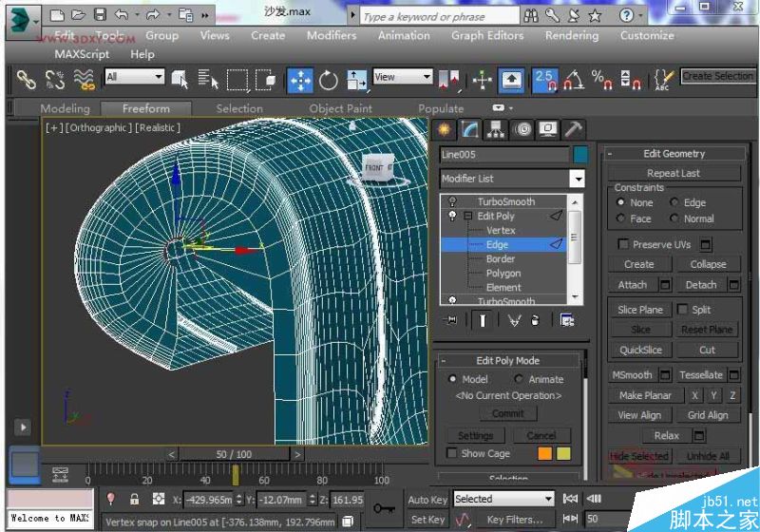The width and height of the screenshot is (760, 532).
Task: Activate the Select and Scale tool
Action: 357,81
